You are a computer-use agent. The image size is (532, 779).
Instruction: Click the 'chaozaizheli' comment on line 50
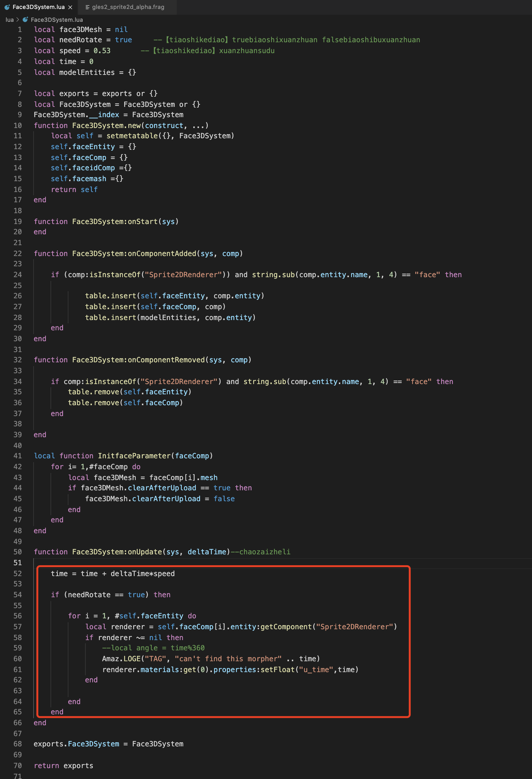(x=265, y=552)
